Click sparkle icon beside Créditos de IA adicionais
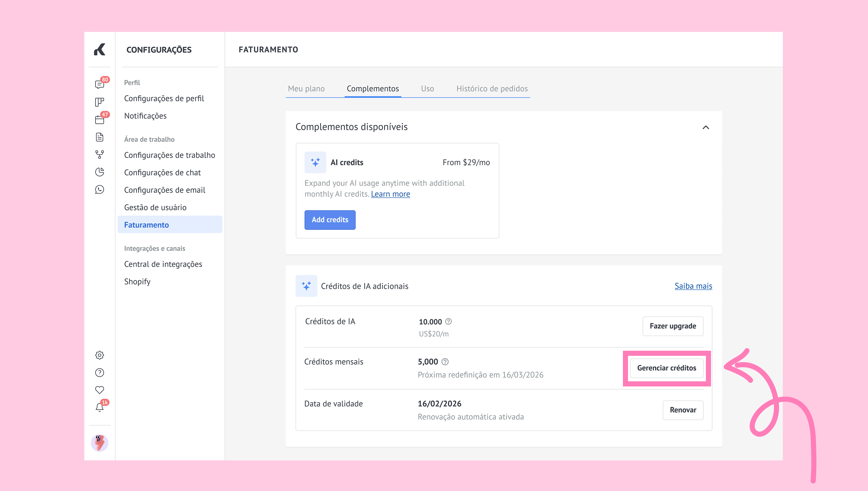 [x=306, y=286]
